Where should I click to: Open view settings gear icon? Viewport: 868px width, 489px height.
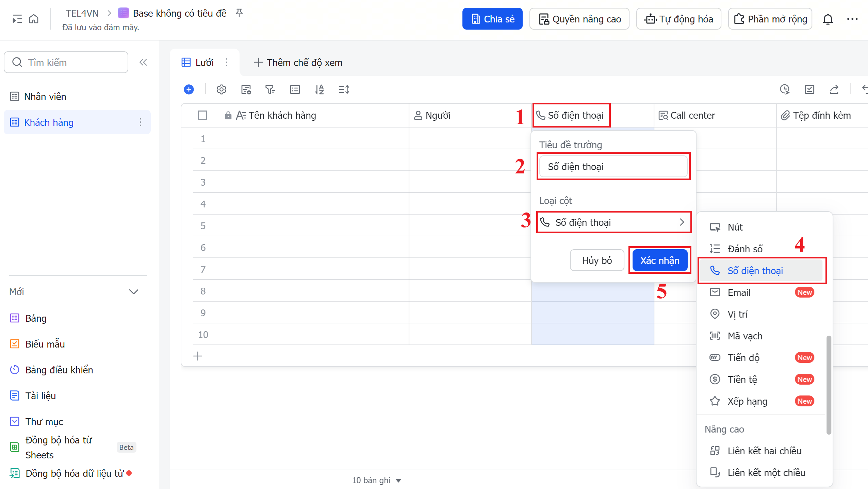coord(221,89)
